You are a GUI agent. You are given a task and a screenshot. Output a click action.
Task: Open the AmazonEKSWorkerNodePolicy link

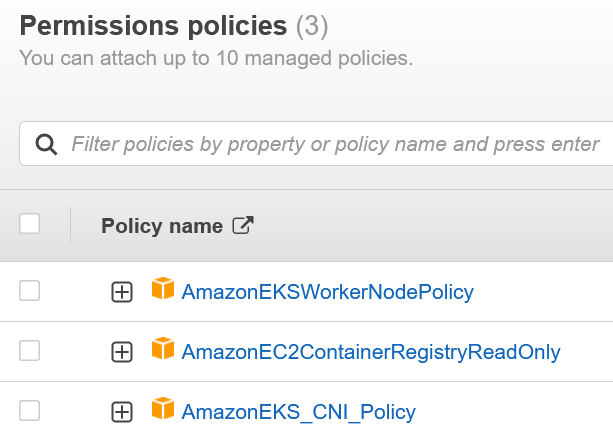coord(327,292)
